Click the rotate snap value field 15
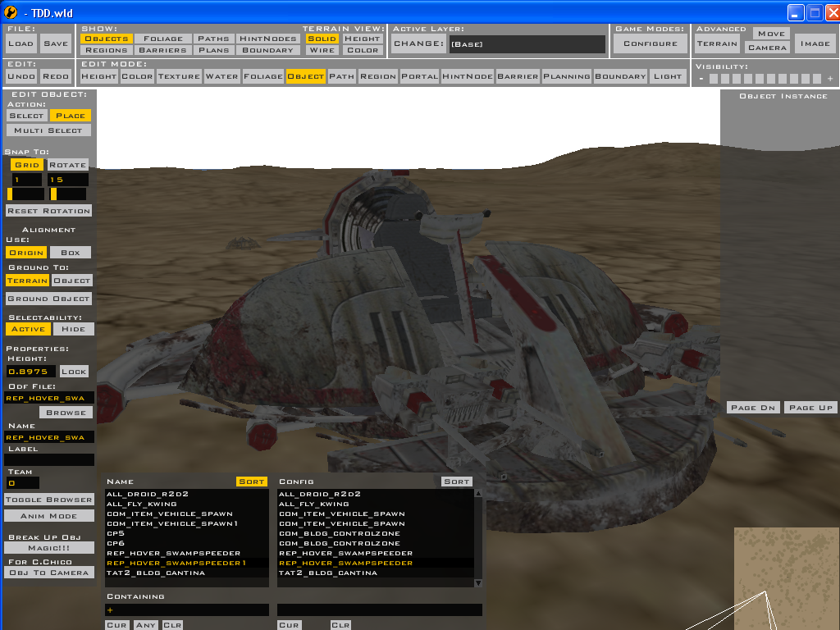This screenshot has height=630, width=840. (68, 180)
